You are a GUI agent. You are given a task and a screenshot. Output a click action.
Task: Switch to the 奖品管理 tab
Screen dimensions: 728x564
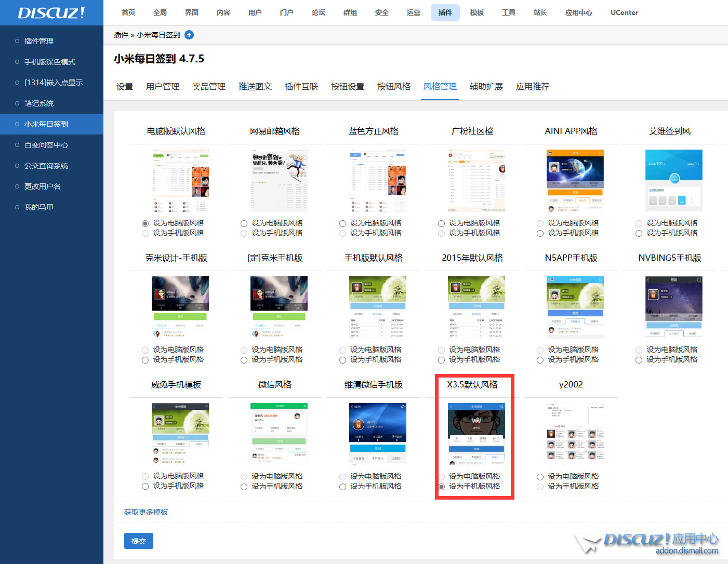[209, 87]
